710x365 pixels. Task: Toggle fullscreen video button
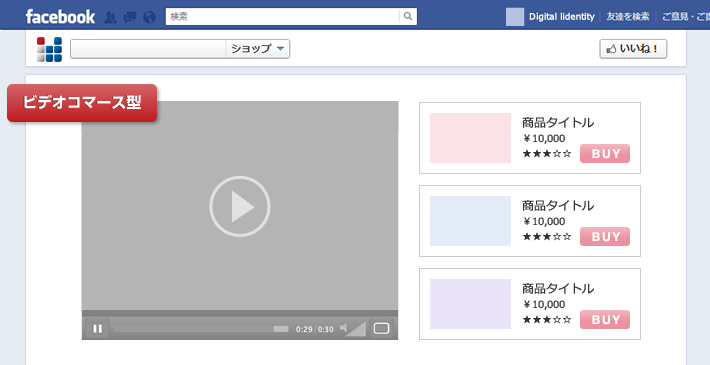[381, 328]
